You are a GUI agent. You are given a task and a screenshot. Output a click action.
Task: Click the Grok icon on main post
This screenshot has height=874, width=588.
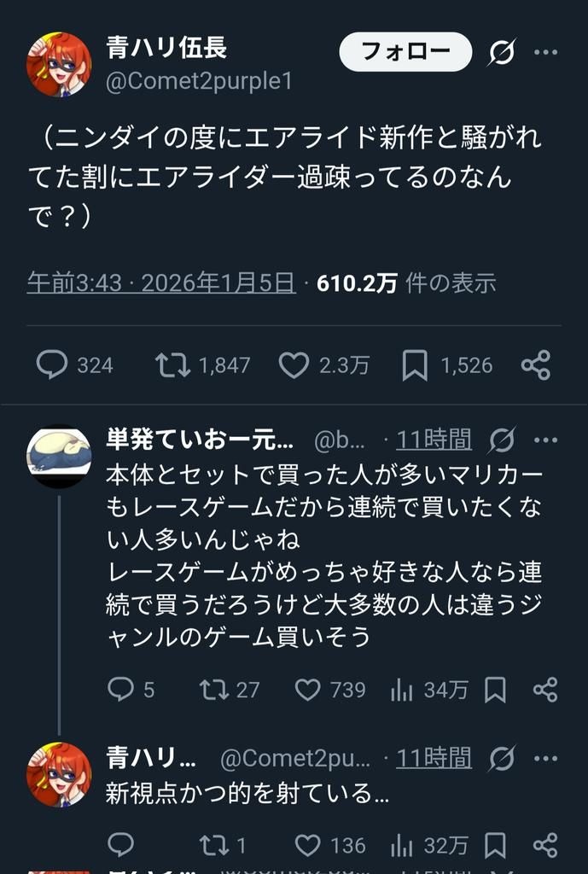coord(501,53)
